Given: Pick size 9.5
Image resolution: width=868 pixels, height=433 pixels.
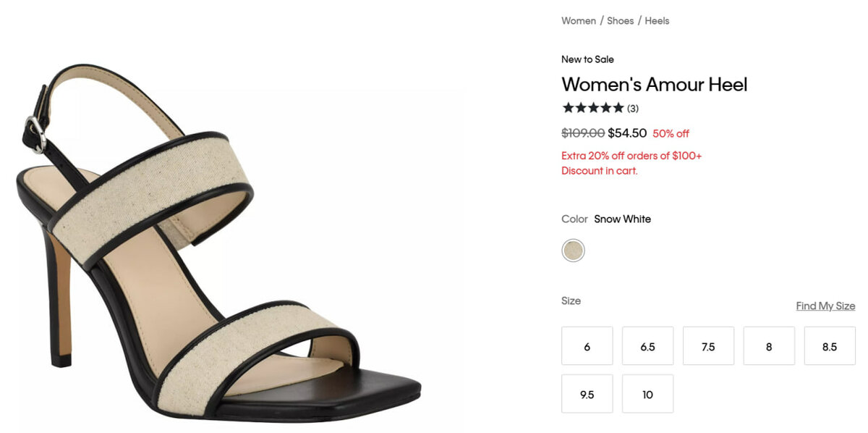Looking at the screenshot, I should [x=587, y=394].
